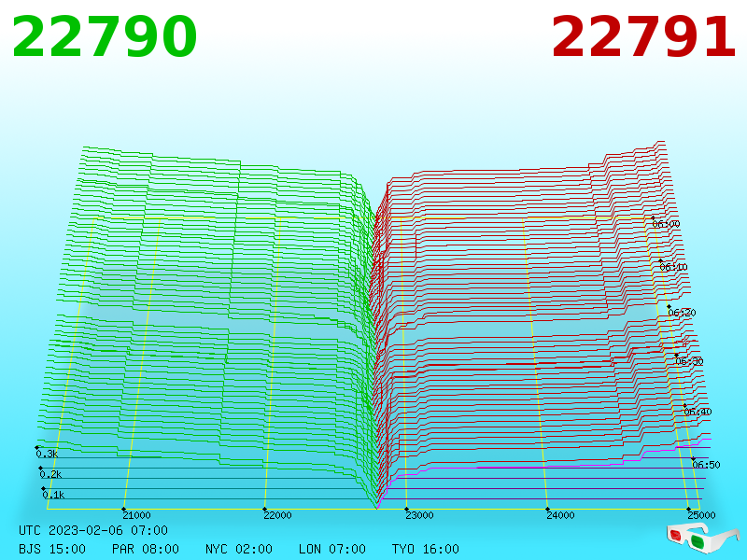Click the PAR 08:00 clock

pyautogui.click(x=146, y=549)
